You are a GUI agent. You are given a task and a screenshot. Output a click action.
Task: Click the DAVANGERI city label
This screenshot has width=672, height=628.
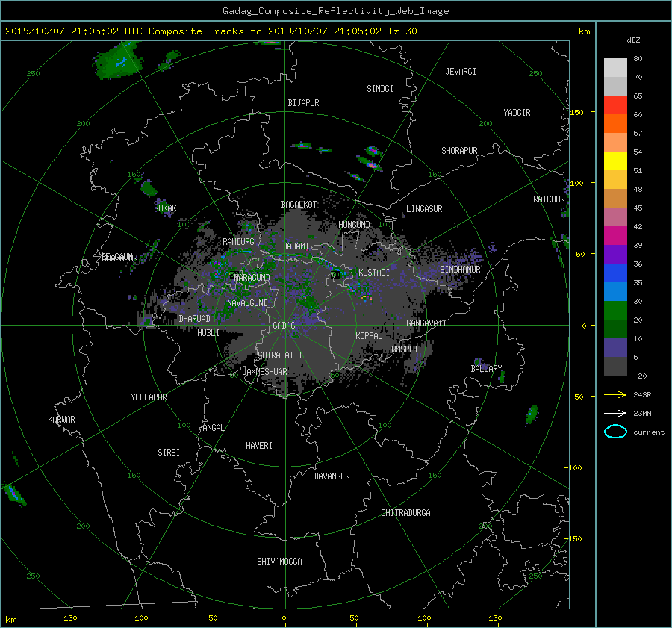(334, 476)
